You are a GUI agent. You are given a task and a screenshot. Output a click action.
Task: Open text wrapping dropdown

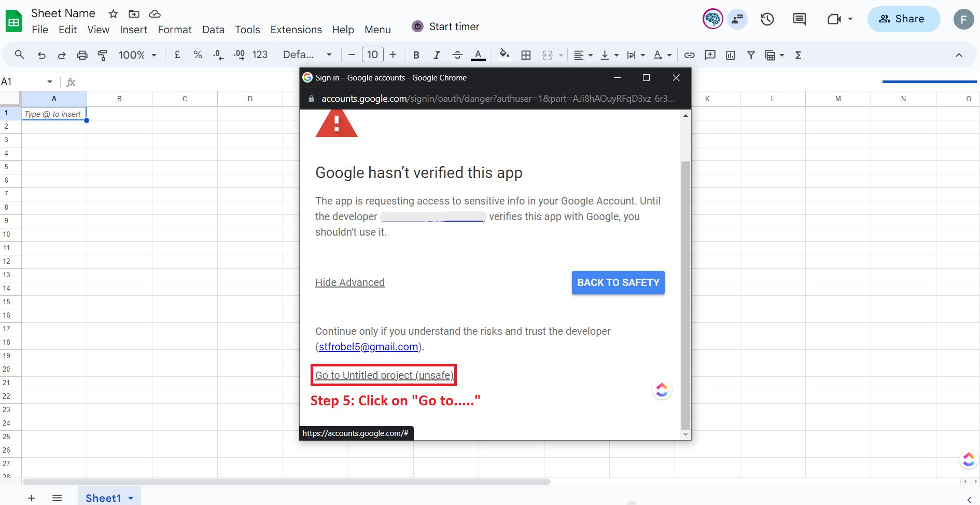coord(636,55)
